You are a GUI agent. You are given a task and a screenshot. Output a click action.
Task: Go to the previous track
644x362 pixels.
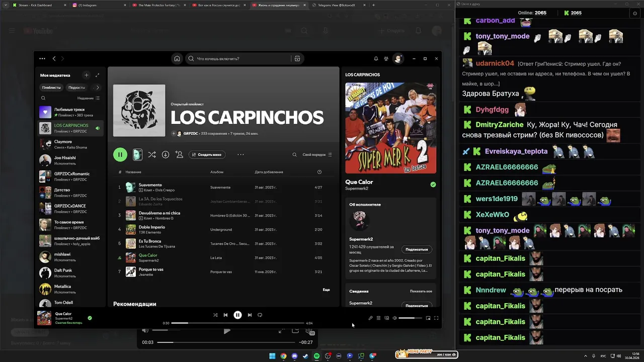pyautogui.click(x=225, y=315)
